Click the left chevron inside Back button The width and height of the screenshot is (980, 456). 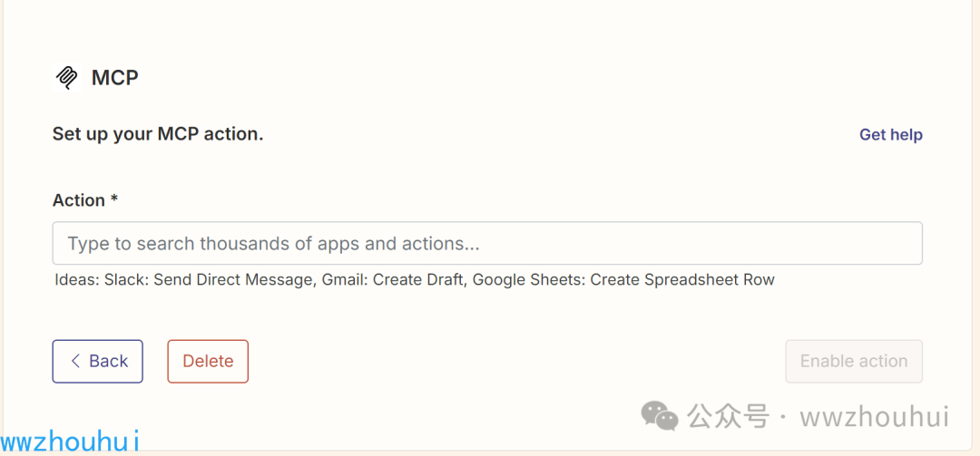coord(75,361)
